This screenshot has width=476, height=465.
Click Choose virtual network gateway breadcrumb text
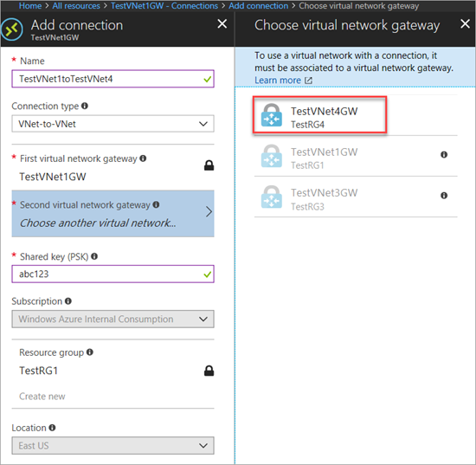(x=359, y=6)
